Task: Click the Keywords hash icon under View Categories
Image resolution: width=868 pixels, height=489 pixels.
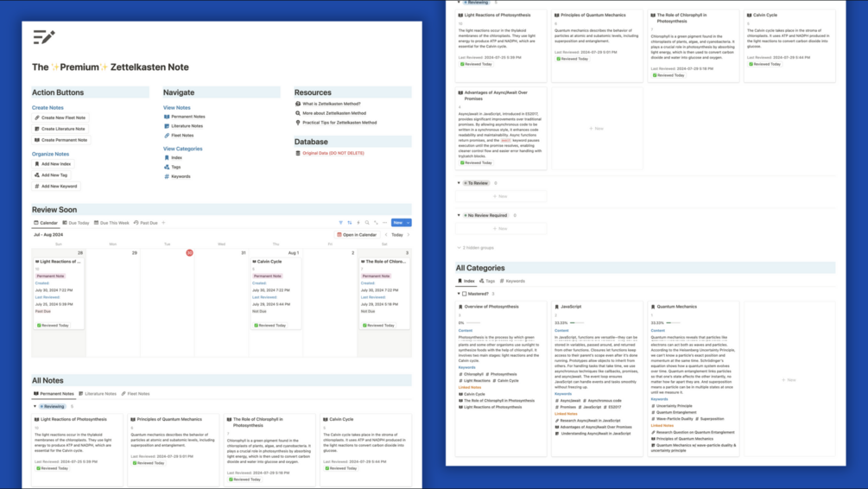Action: pyautogui.click(x=167, y=176)
